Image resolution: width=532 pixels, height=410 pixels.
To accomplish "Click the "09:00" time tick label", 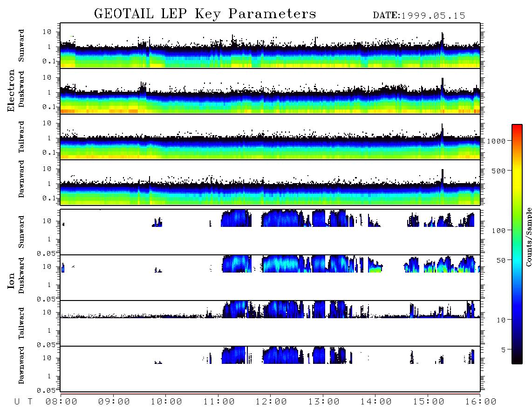I will 114,402.
